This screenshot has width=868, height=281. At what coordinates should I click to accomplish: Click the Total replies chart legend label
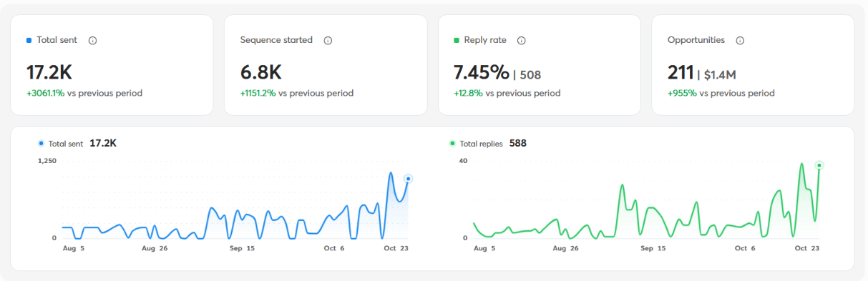[x=481, y=144]
